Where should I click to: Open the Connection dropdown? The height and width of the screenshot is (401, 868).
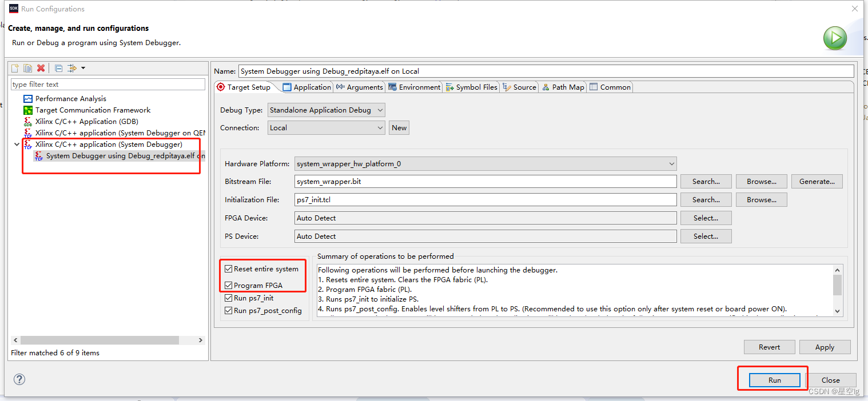(327, 127)
